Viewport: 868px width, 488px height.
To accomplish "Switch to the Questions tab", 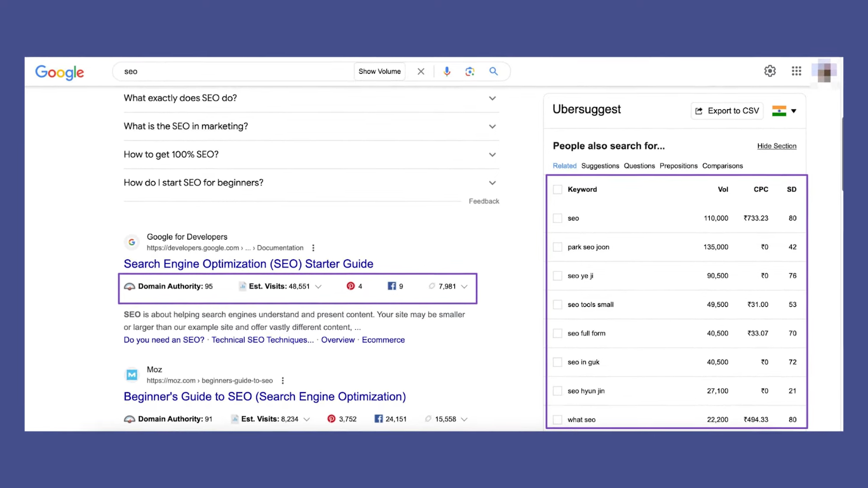I will click(x=639, y=166).
